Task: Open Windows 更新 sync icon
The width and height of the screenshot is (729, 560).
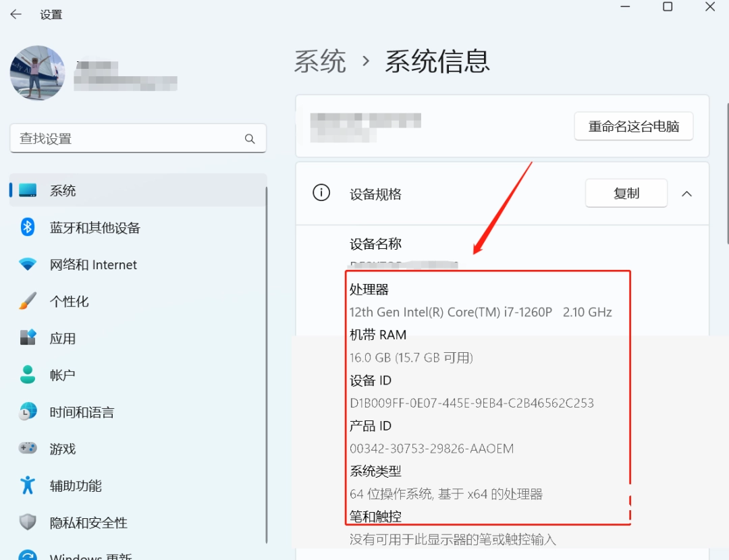Action: [28, 556]
